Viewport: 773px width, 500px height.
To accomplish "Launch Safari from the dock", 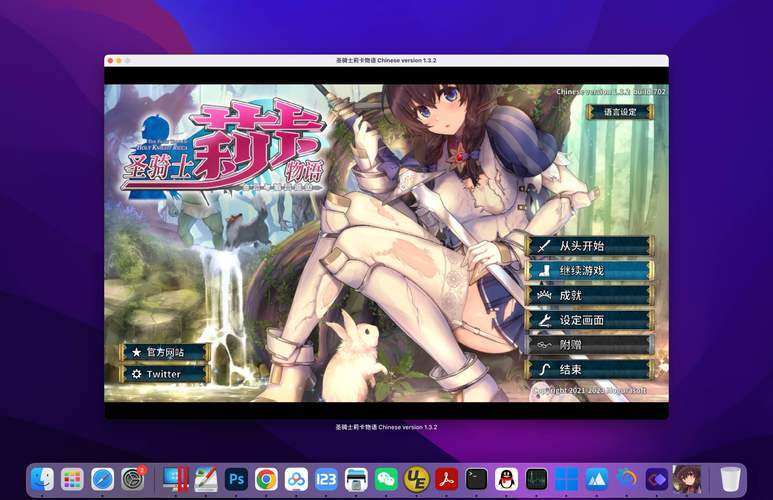I will tap(102, 479).
